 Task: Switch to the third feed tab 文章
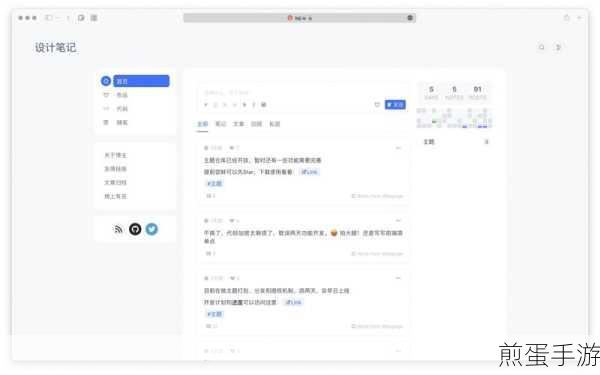(x=239, y=124)
